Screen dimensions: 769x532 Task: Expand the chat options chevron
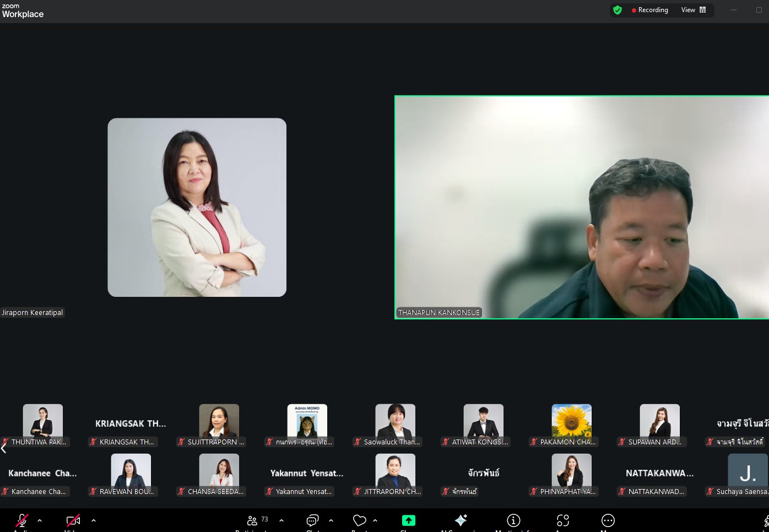331,520
